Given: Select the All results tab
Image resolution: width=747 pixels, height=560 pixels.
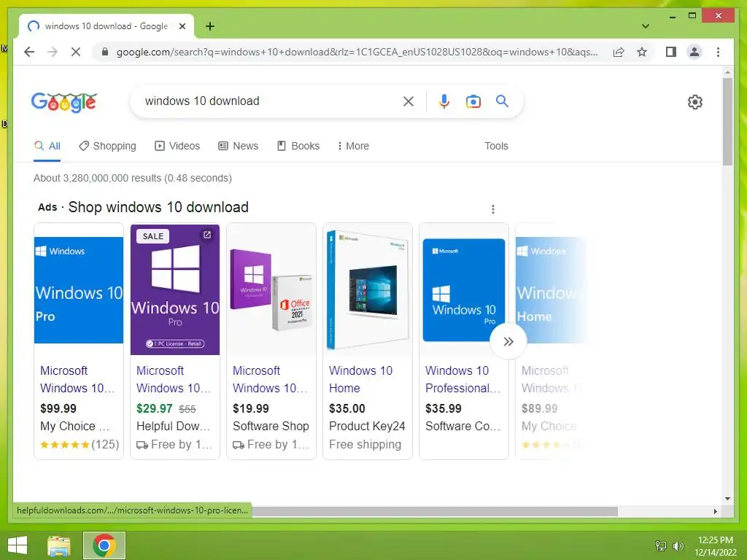Looking at the screenshot, I should tap(47, 146).
